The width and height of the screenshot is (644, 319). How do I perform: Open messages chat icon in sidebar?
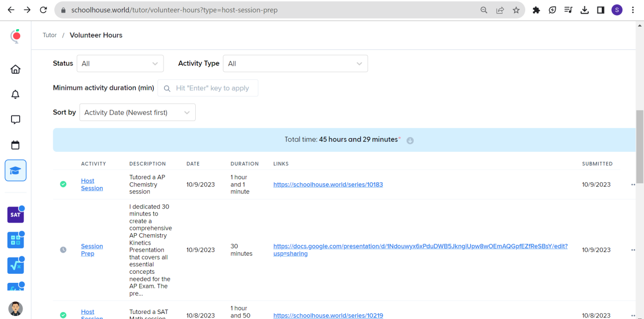[x=16, y=120]
